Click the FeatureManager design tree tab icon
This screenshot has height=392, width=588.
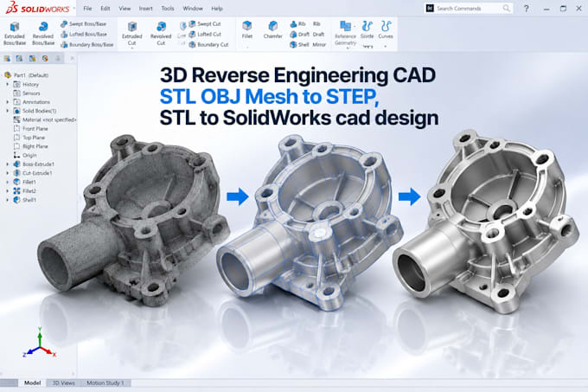click(x=7, y=59)
